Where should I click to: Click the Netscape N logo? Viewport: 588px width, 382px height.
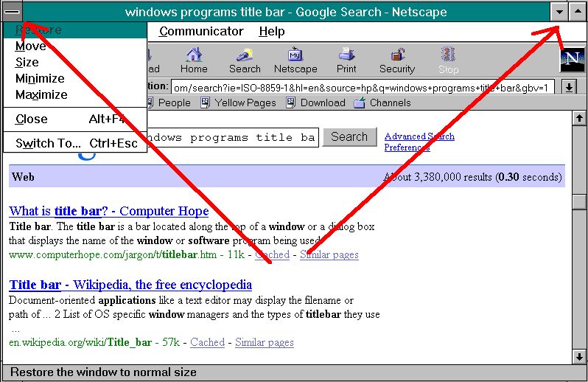(x=573, y=60)
